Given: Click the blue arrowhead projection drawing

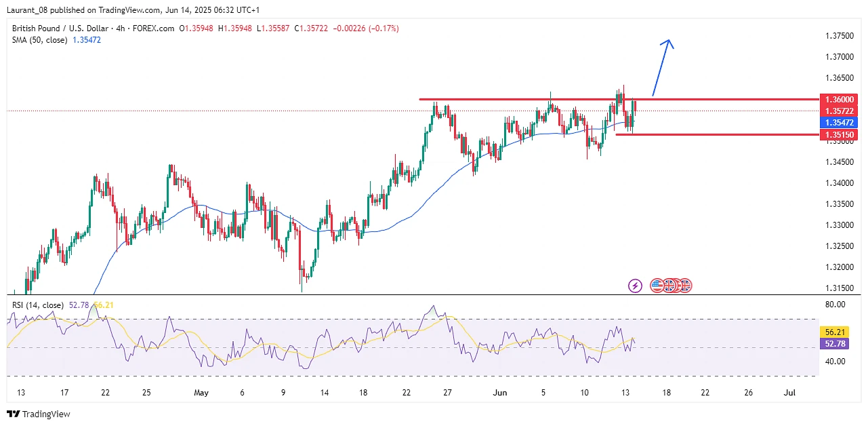Looking at the screenshot, I should pyautogui.click(x=669, y=44).
